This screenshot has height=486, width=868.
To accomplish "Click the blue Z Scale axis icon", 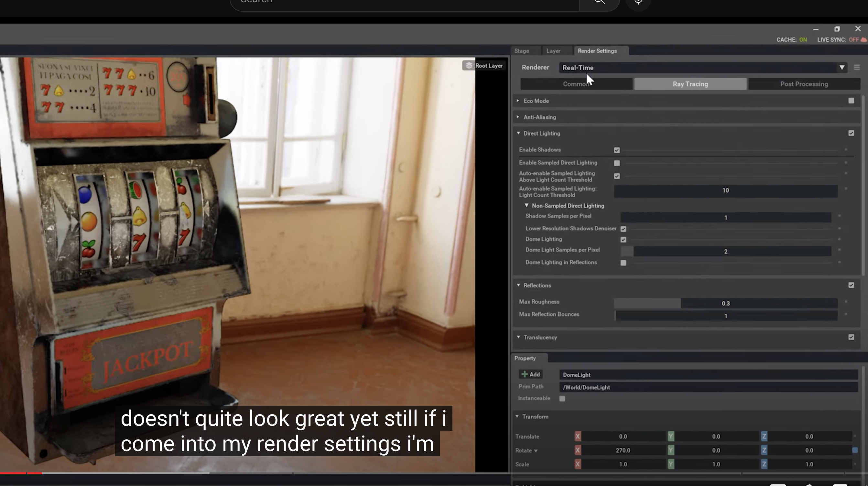I will (x=764, y=464).
